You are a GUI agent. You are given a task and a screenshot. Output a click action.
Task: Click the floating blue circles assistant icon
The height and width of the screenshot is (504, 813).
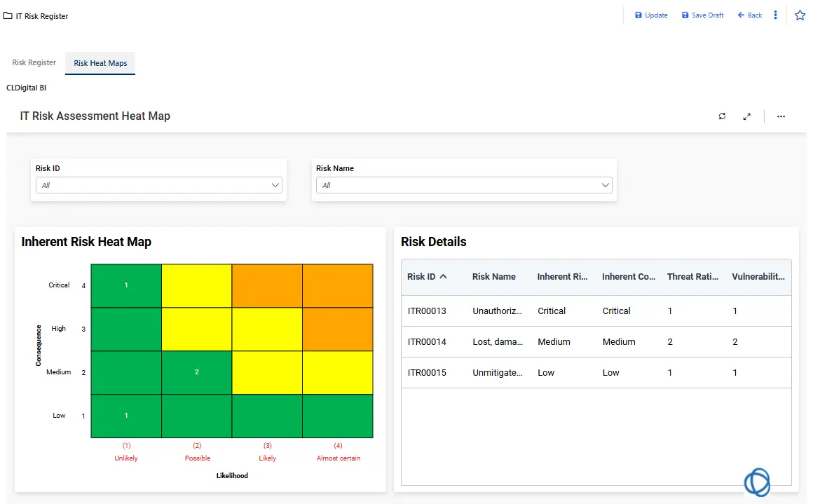(757, 483)
